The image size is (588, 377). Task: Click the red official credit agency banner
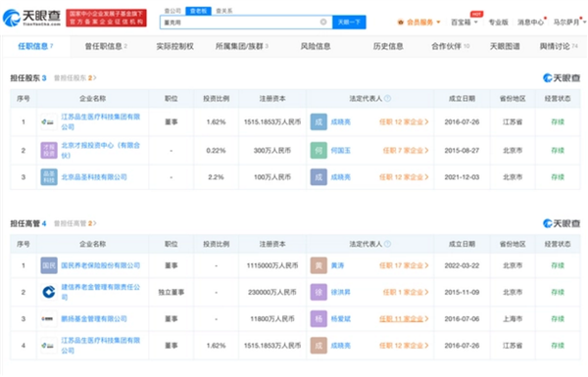pos(106,18)
